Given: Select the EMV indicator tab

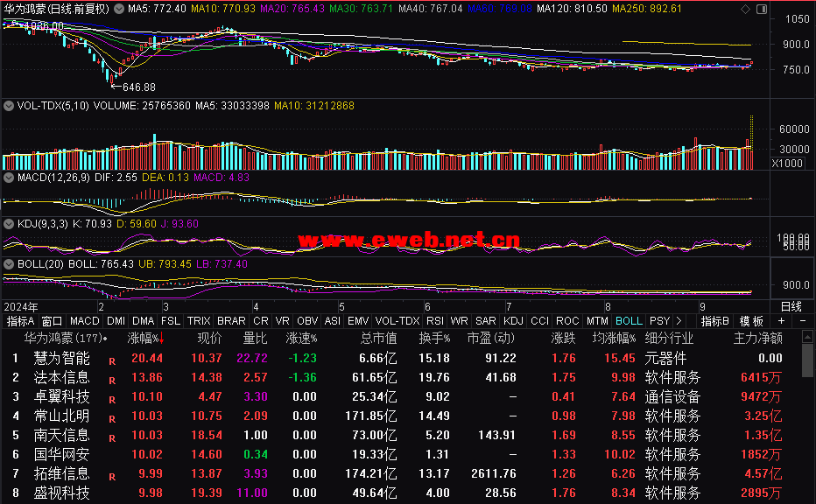Looking at the screenshot, I should click(x=358, y=321).
